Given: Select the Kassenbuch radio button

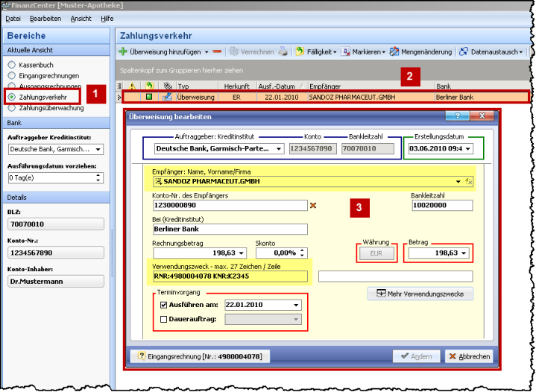Looking at the screenshot, I should (11, 66).
